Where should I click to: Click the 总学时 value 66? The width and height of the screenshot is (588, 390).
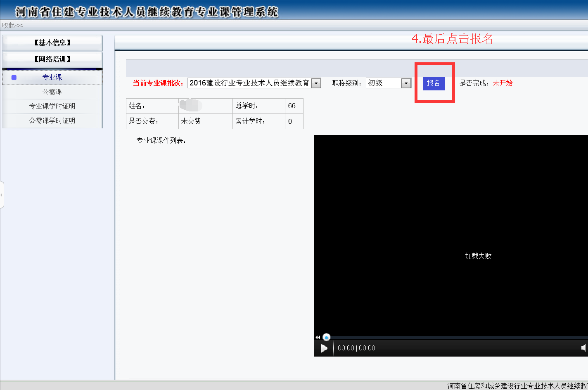click(294, 106)
